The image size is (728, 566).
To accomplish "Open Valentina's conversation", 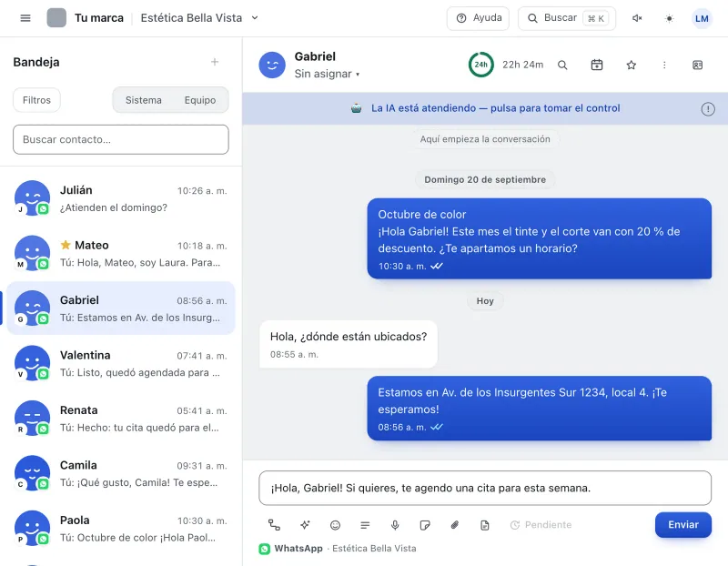I will click(121, 363).
